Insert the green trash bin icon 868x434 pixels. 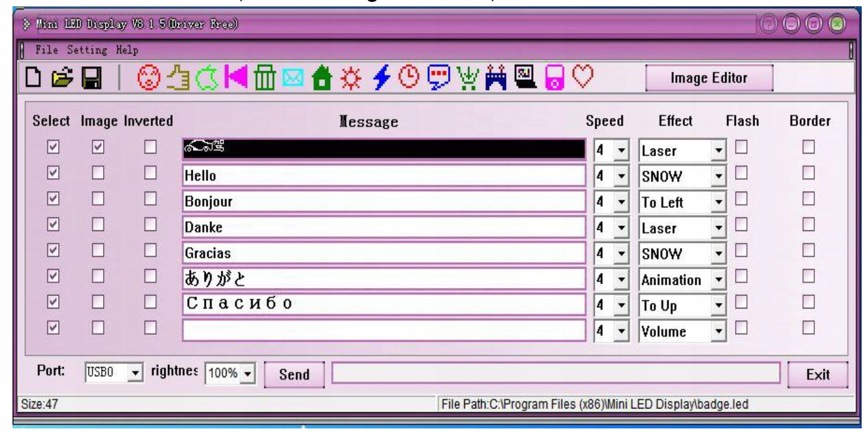pos(265,78)
